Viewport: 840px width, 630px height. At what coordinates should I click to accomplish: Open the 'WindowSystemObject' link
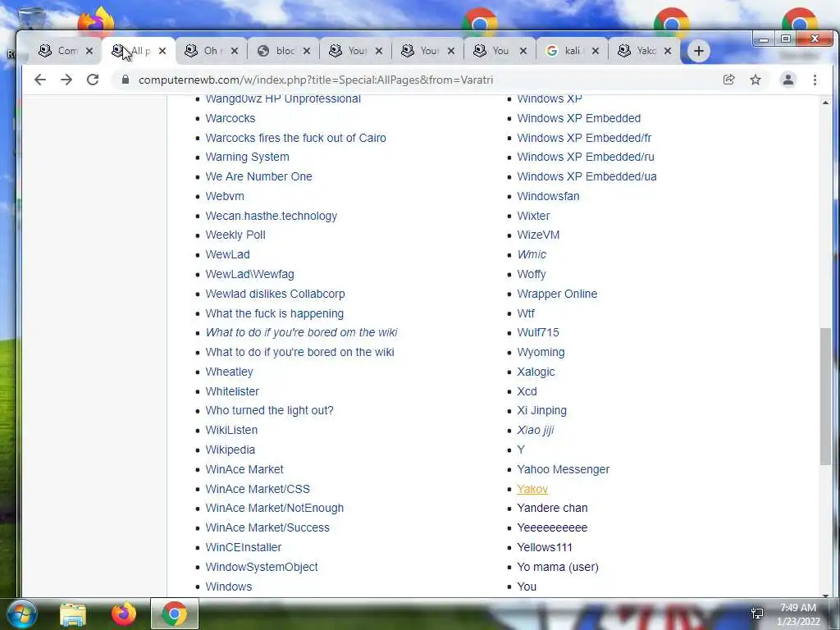tap(262, 567)
